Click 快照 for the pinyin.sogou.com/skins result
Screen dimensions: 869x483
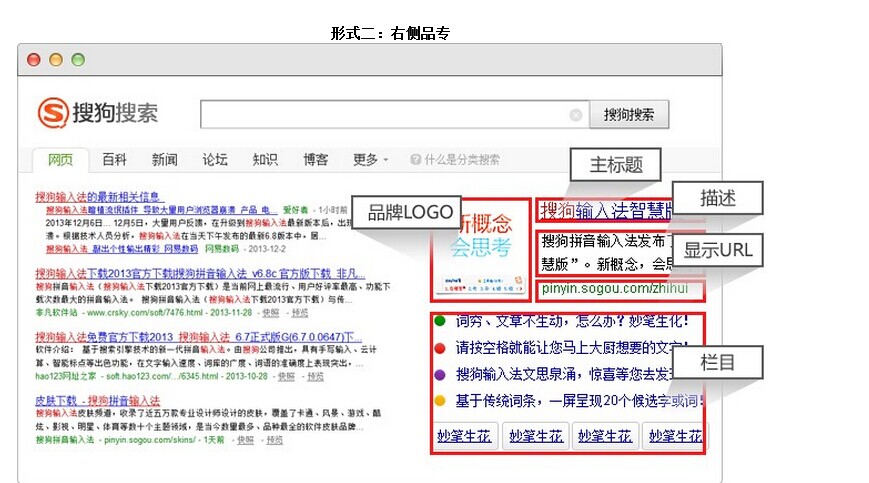click(245, 440)
